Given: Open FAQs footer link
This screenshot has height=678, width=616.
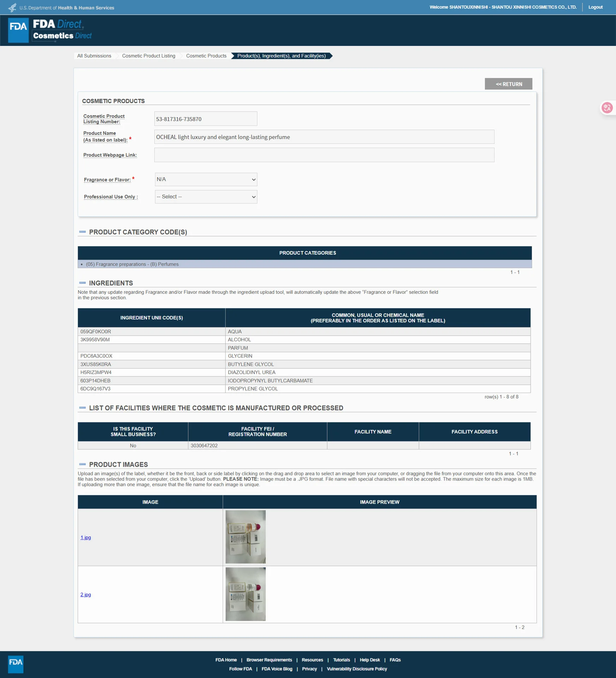Looking at the screenshot, I should click(x=395, y=660).
